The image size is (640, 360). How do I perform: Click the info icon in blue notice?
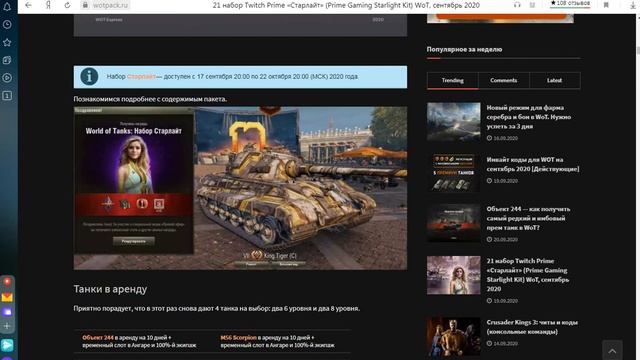89,77
